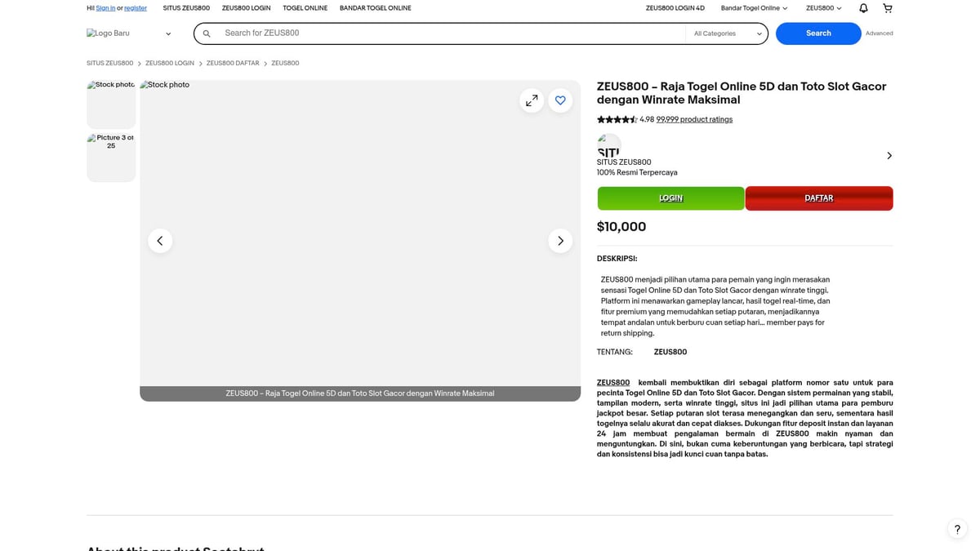Screen dimensions: 980x551
Task: Click the notification bell icon
Action: [863, 8]
